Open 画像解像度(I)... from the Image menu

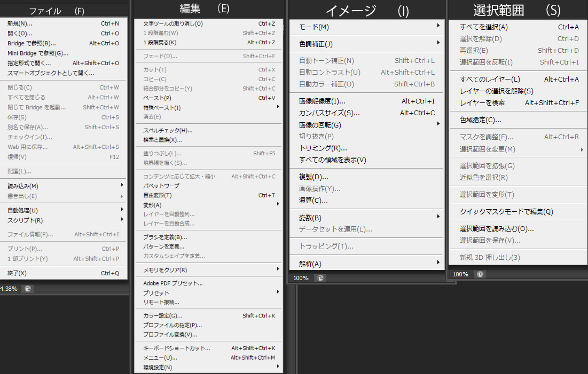coord(367,101)
